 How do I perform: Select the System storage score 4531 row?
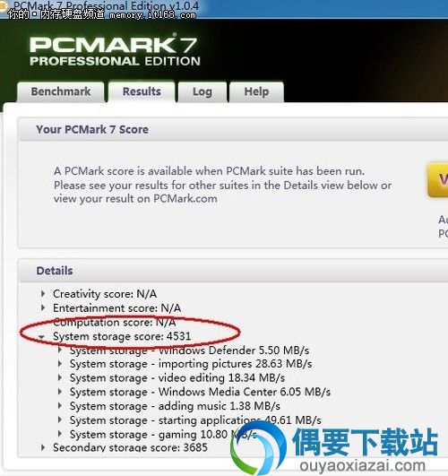coord(122,336)
